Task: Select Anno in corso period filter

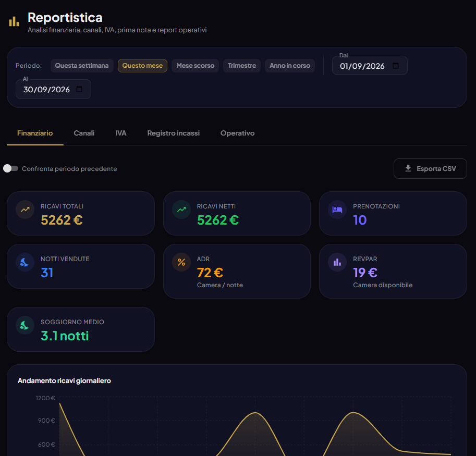Action: point(289,66)
